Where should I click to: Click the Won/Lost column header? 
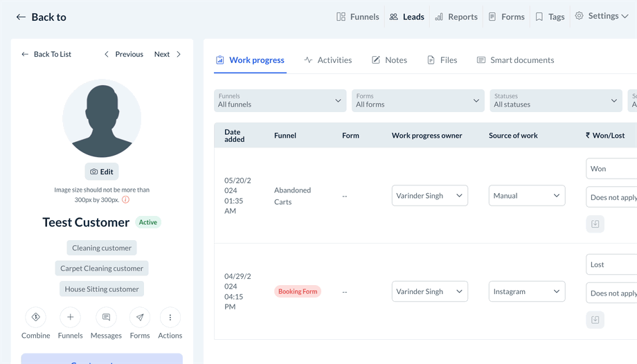pos(605,135)
